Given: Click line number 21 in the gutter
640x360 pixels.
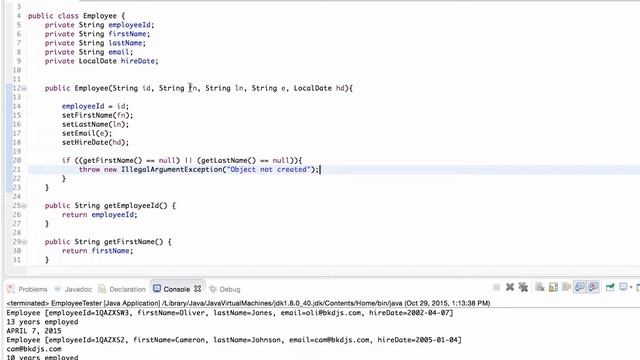Looking at the screenshot, I should tap(17, 169).
